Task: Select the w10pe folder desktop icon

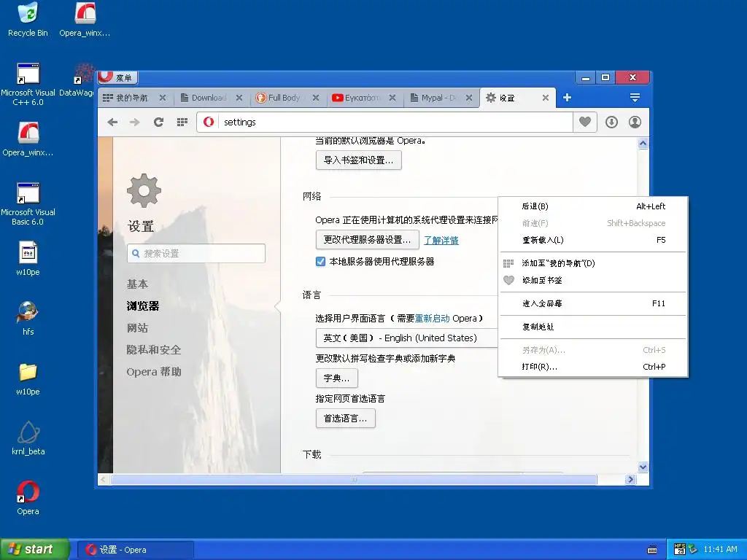Action: click(28, 379)
